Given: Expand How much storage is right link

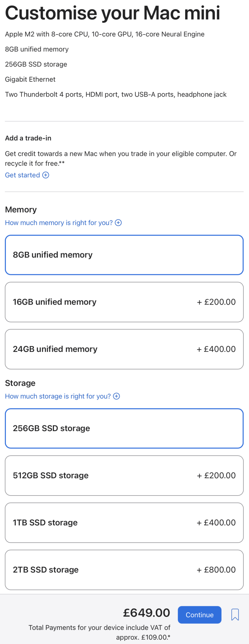Looking at the screenshot, I should point(58,396).
